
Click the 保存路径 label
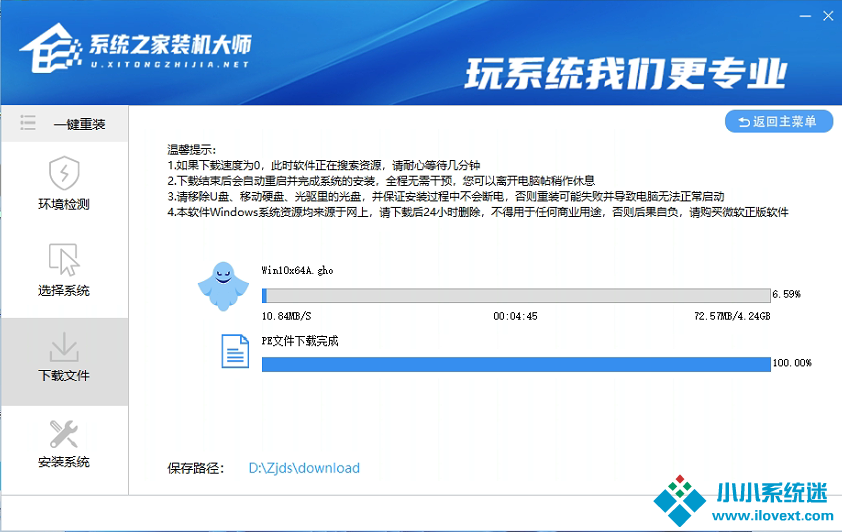[x=195, y=469]
